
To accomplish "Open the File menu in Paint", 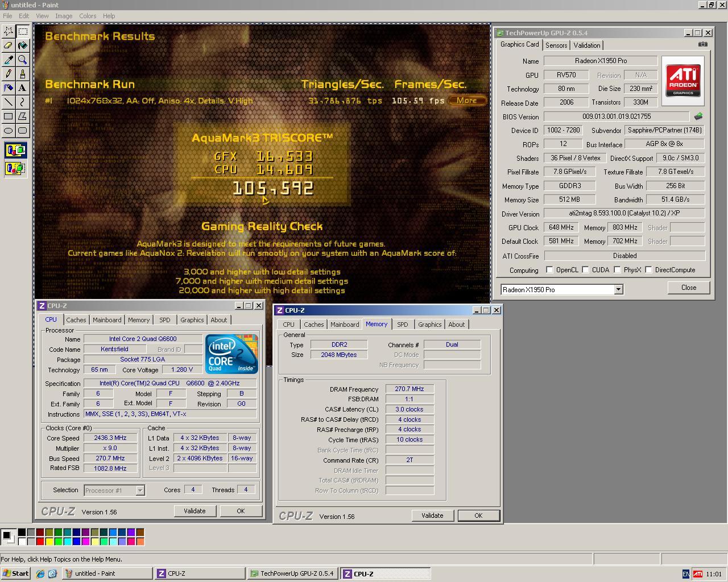I will pos(7,16).
